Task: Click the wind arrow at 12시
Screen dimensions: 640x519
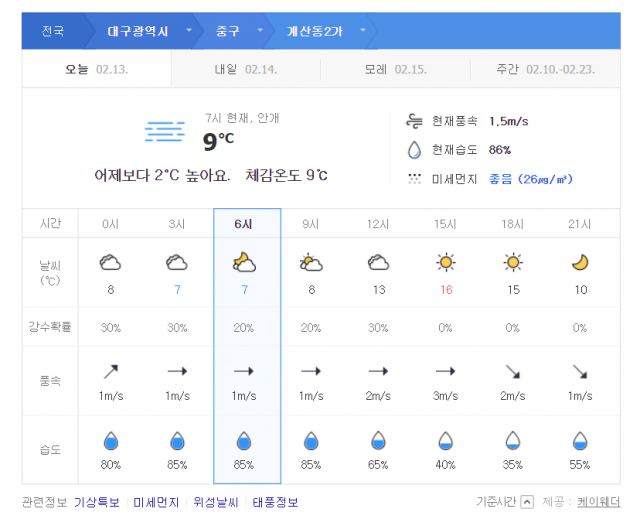Action: tap(378, 371)
